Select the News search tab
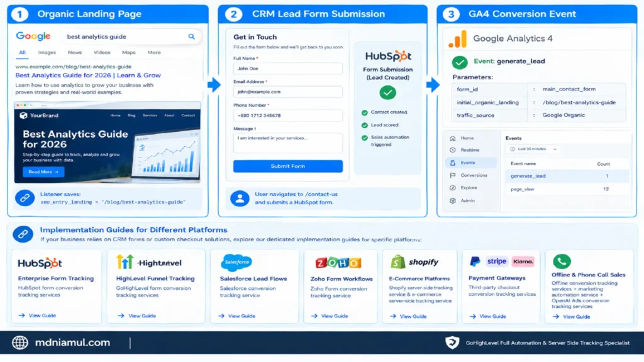The width and height of the screenshot is (644, 362). click(x=75, y=53)
